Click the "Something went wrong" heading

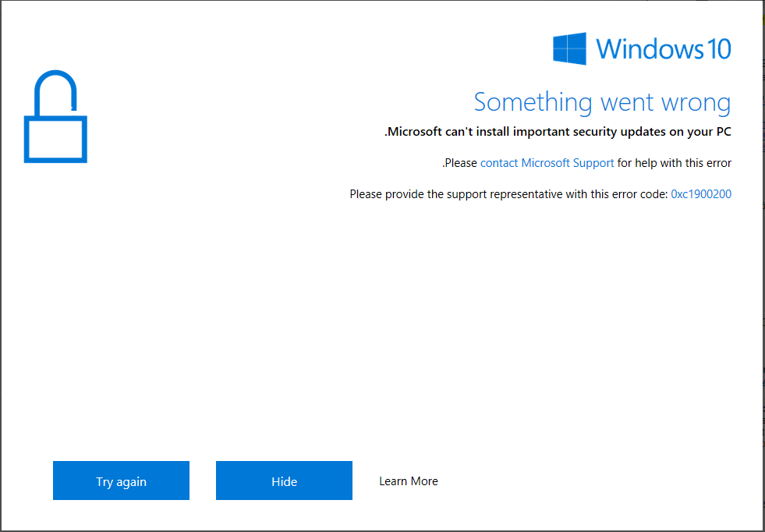pyautogui.click(x=603, y=102)
